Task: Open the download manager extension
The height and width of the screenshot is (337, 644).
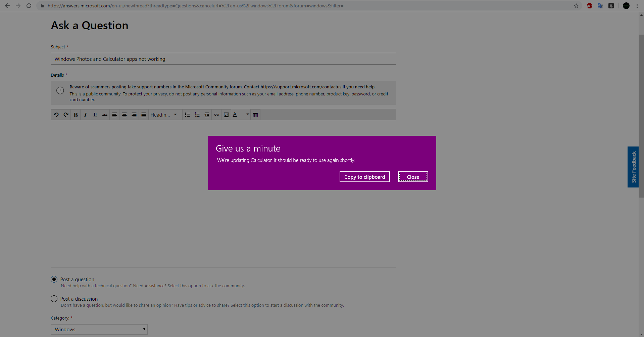Action: [x=611, y=6]
